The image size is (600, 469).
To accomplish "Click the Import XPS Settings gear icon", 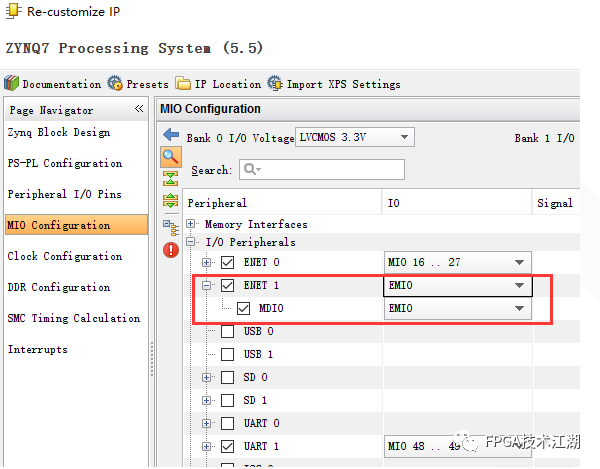I will [x=275, y=83].
